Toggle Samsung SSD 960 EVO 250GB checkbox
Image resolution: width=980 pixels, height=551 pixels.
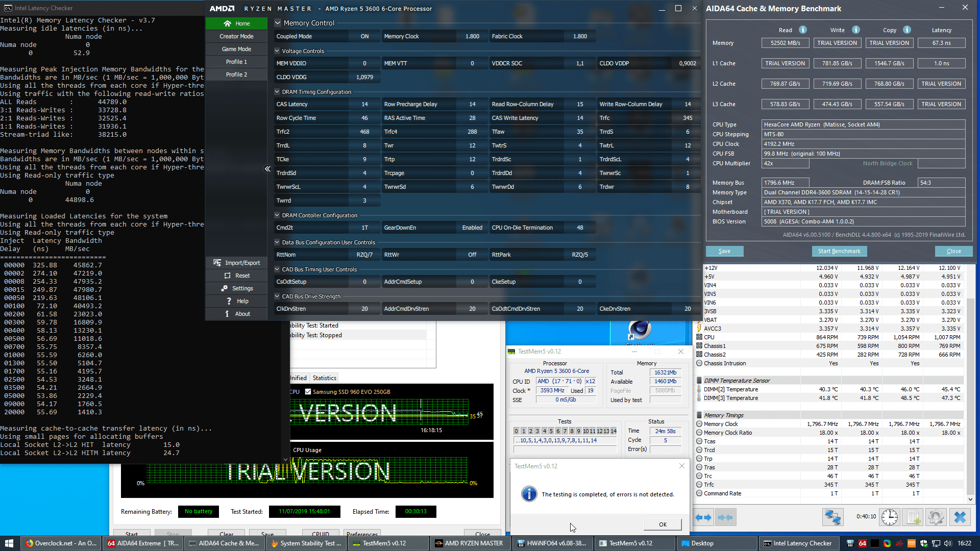[308, 392]
